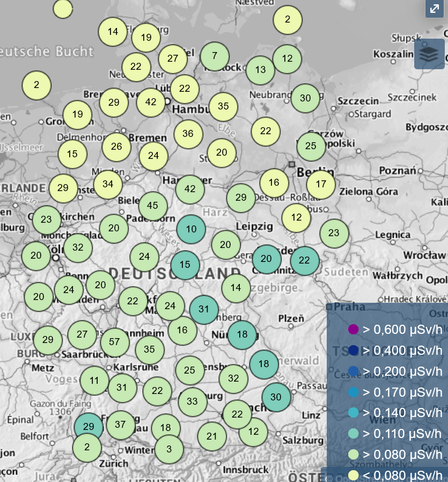Open the cluster marker showing 37

120,425
